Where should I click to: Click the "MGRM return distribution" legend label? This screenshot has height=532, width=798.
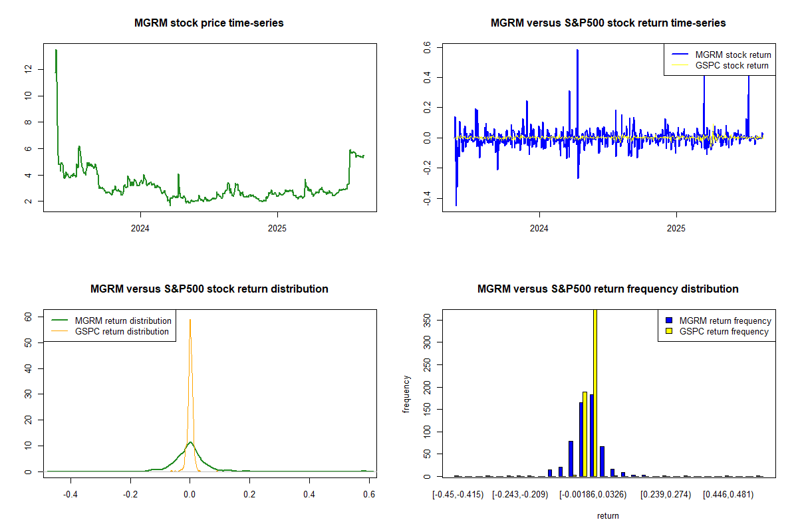point(123,321)
